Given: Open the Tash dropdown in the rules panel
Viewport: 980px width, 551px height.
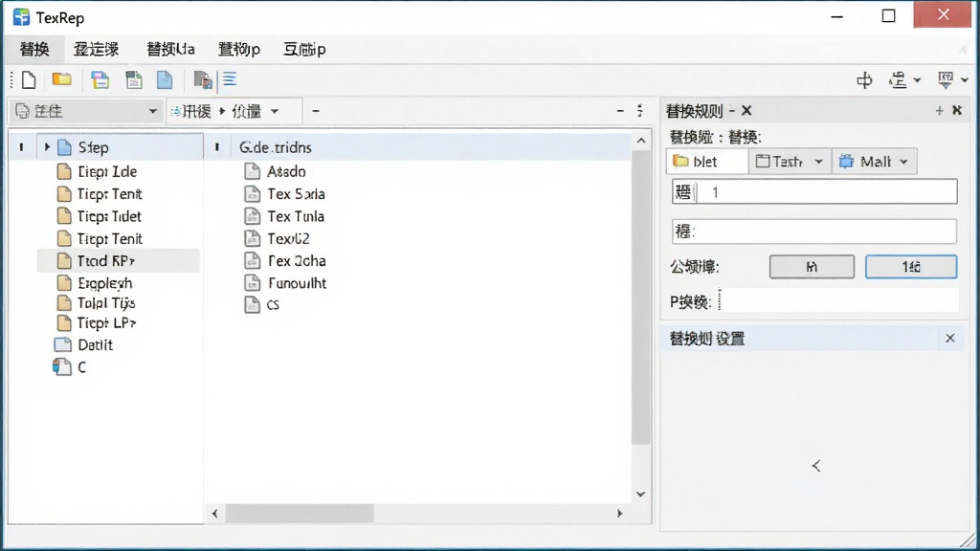Looking at the screenshot, I should pyautogui.click(x=790, y=162).
